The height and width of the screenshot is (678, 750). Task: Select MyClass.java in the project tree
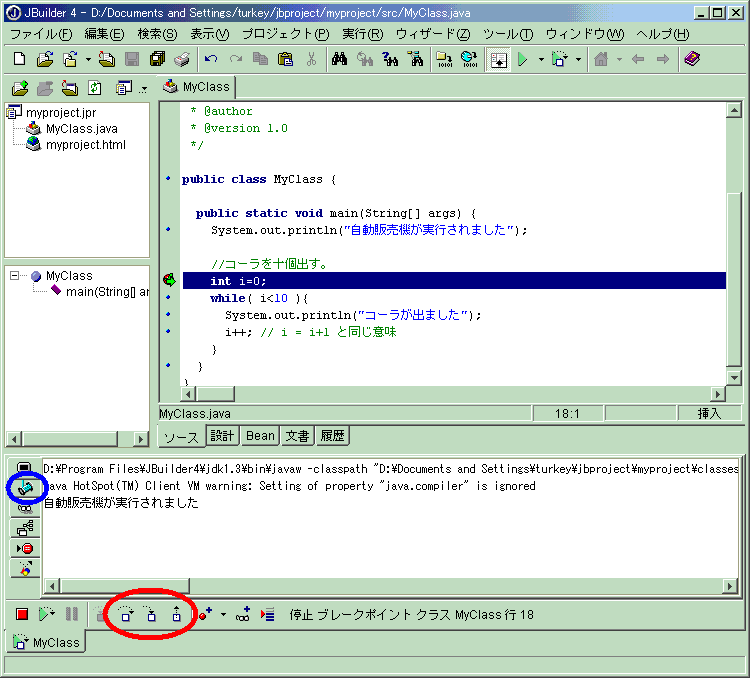click(x=81, y=129)
